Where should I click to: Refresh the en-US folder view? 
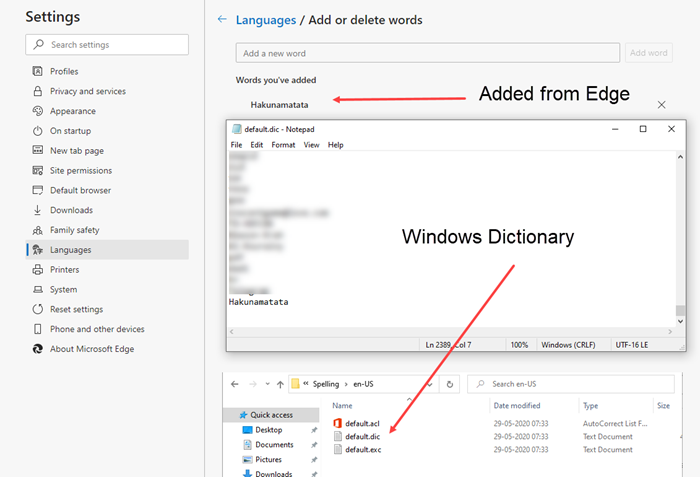[450, 384]
